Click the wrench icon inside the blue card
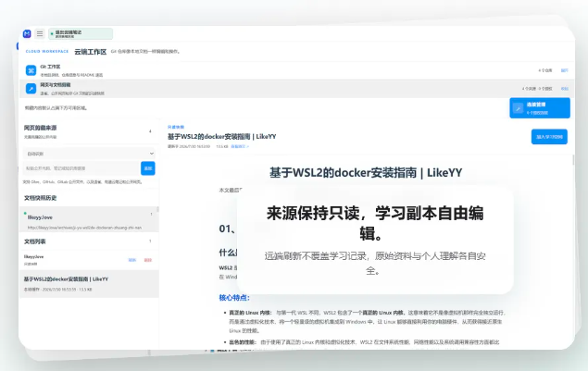588x371 pixels. (x=519, y=108)
